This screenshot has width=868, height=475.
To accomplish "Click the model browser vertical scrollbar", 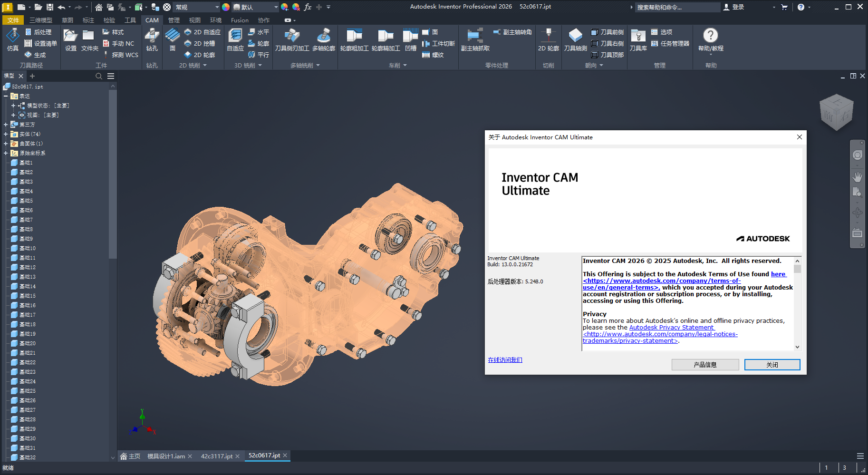I will (113, 174).
